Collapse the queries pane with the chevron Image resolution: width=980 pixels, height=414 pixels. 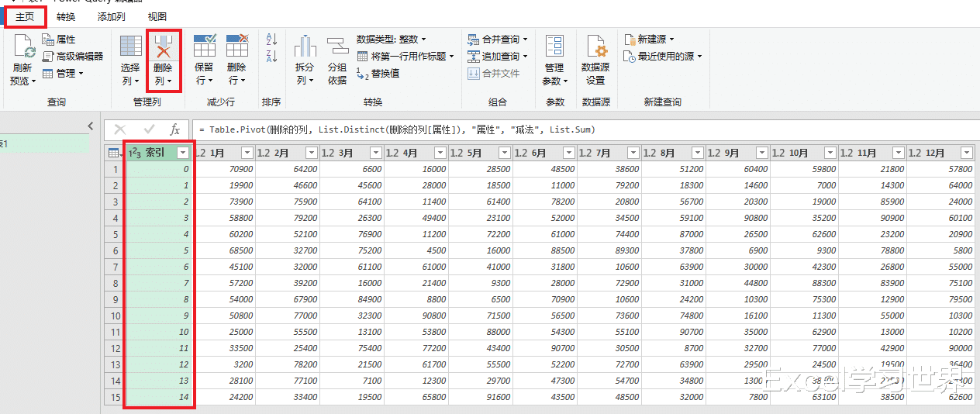click(91, 126)
